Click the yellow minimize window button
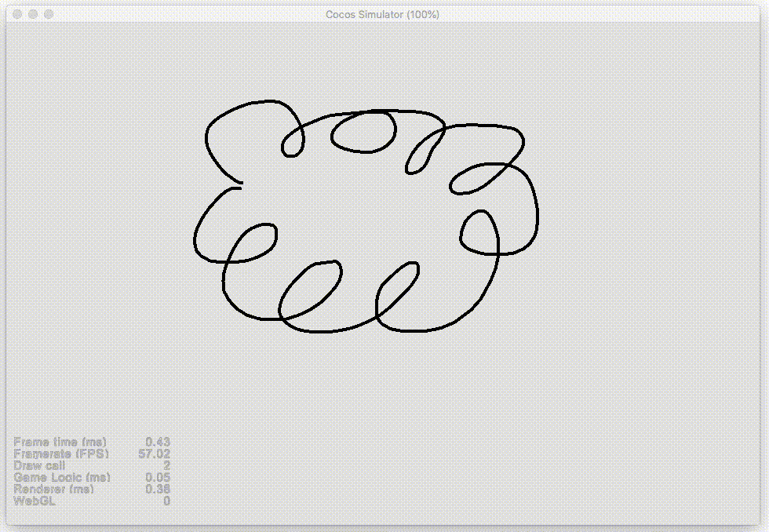Screen dimensions: 769x532 33,14
